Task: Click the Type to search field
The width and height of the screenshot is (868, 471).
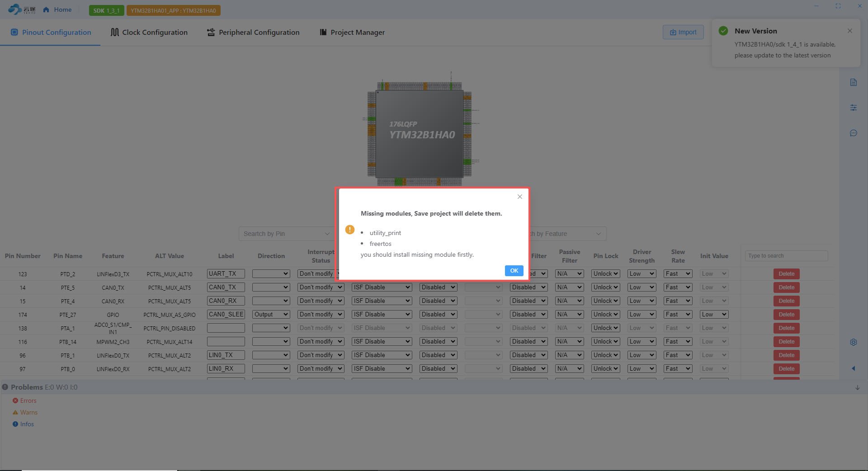Action: click(x=787, y=256)
